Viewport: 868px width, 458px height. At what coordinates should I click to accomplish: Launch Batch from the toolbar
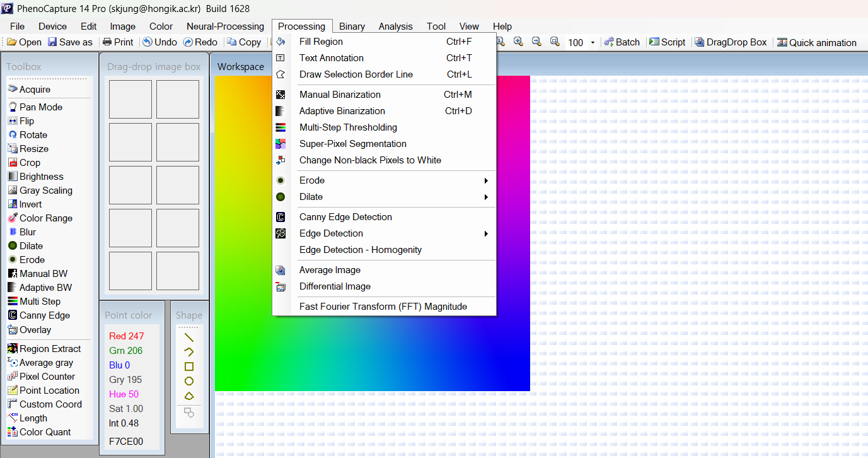coord(622,42)
